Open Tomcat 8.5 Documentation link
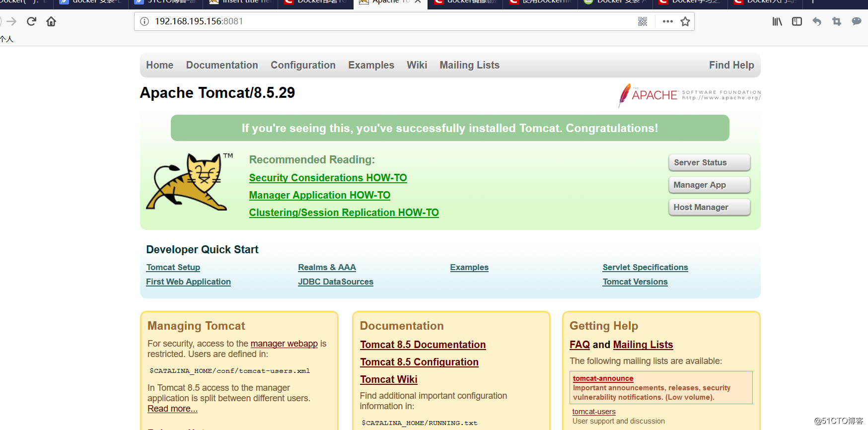This screenshot has width=868, height=430. 423,345
